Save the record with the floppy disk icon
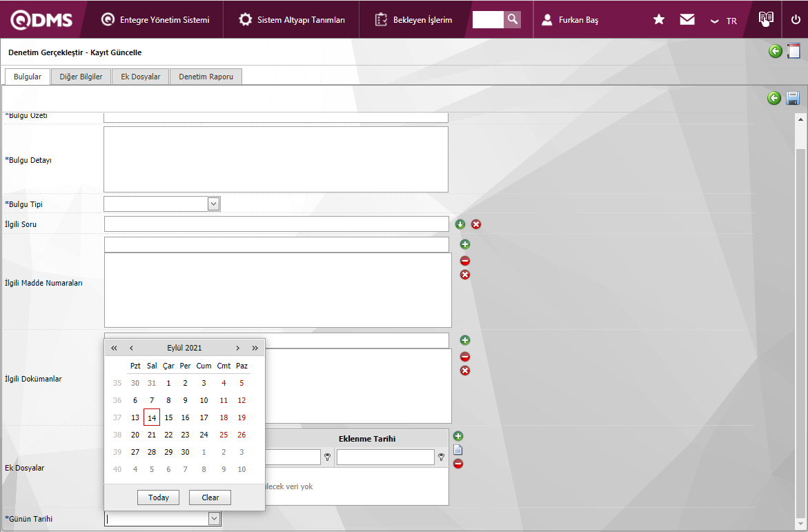808x532 pixels. click(x=793, y=98)
